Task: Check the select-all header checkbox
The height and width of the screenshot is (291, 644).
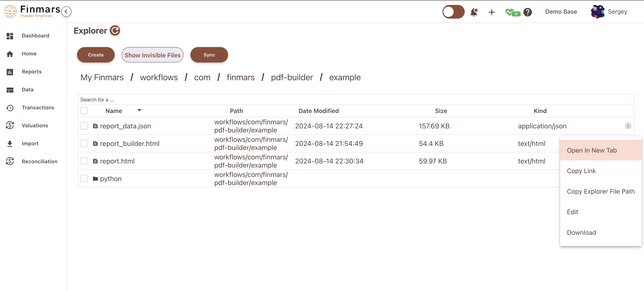Action: click(x=84, y=111)
